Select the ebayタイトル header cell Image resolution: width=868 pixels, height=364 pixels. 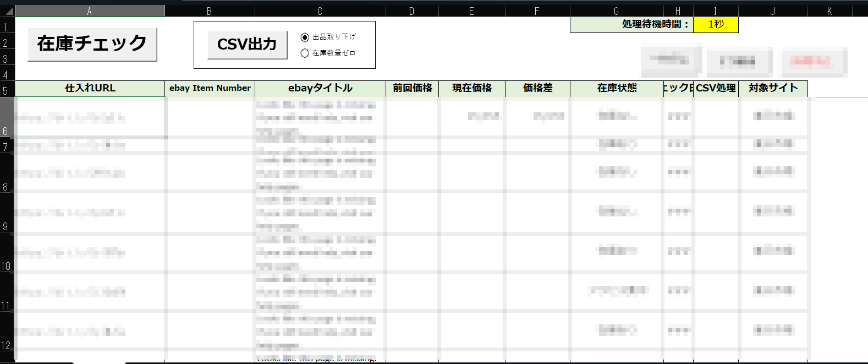coord(320,89)
